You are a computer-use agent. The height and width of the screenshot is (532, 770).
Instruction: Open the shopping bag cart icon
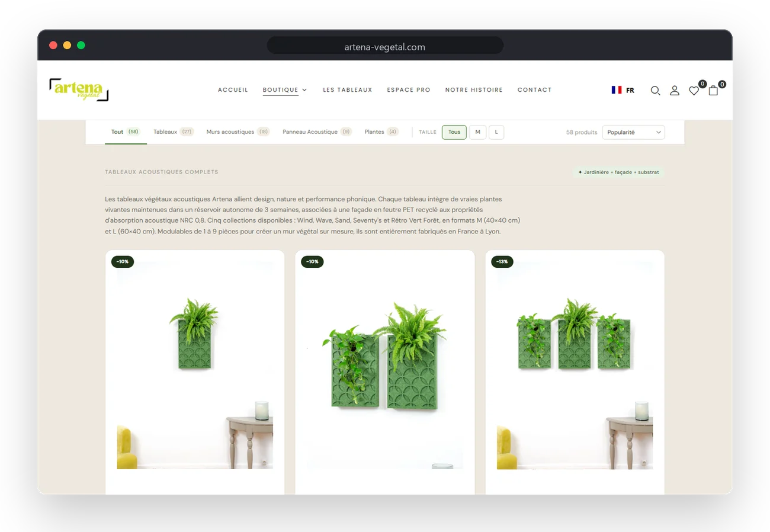[x=713, y=91]
